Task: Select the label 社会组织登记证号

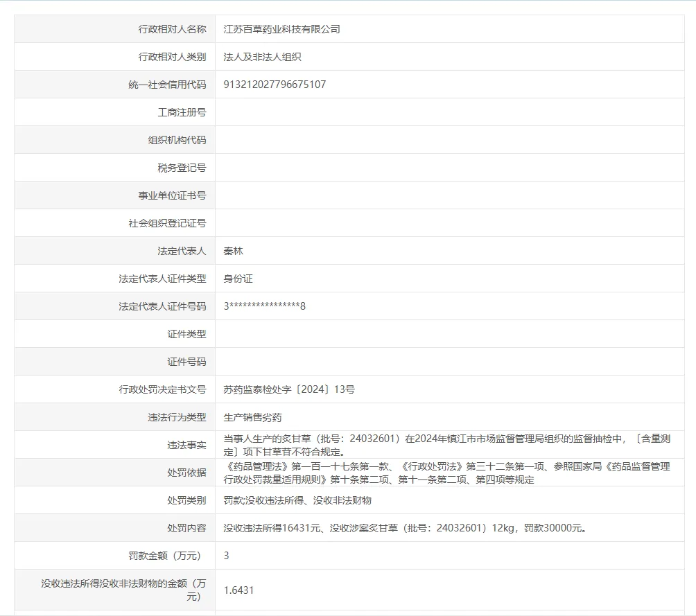Action: 167,223
